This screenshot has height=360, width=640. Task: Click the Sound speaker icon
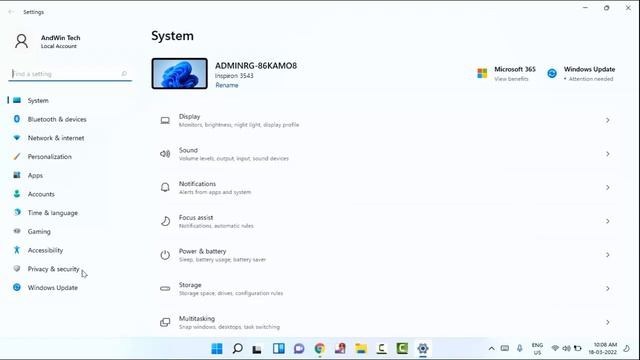[x=165, y=154]
